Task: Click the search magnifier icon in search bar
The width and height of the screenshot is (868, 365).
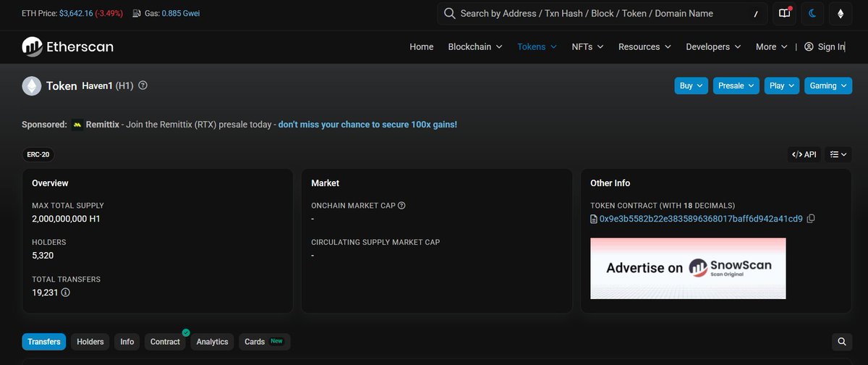Action: (449, 14)
